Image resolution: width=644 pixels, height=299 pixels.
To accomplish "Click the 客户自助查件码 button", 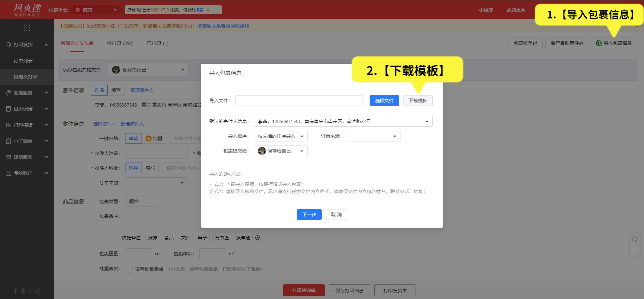I will [567, 43].
